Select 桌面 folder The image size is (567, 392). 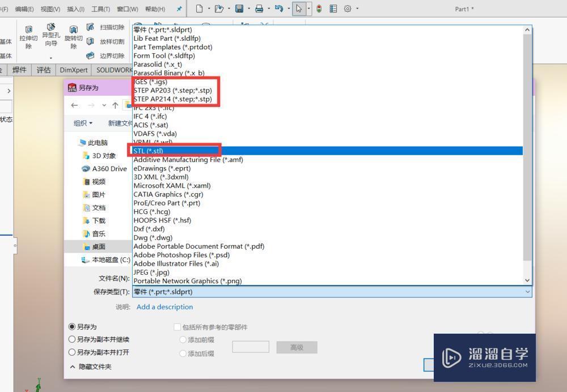coord(94,247)
